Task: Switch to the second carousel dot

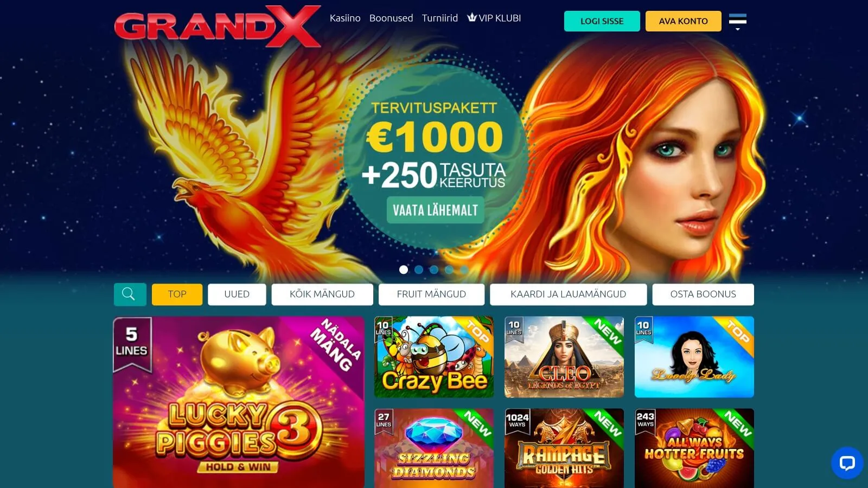Action: (x=419, y=269)
